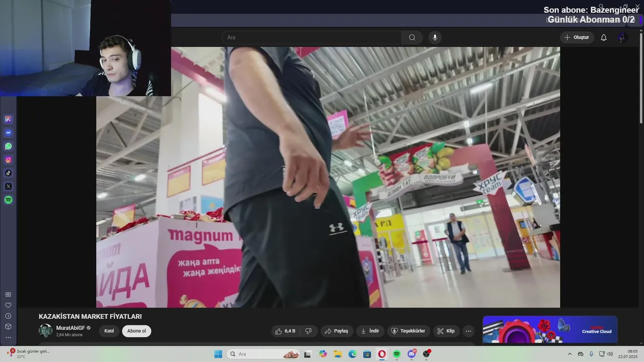Open the extensions cube icon in the sidebar
644x362 pixels.
(8, 326)
